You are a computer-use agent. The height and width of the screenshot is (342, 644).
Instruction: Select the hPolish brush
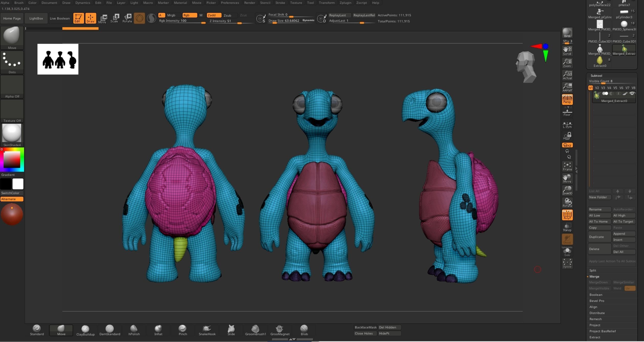(134, 330)
